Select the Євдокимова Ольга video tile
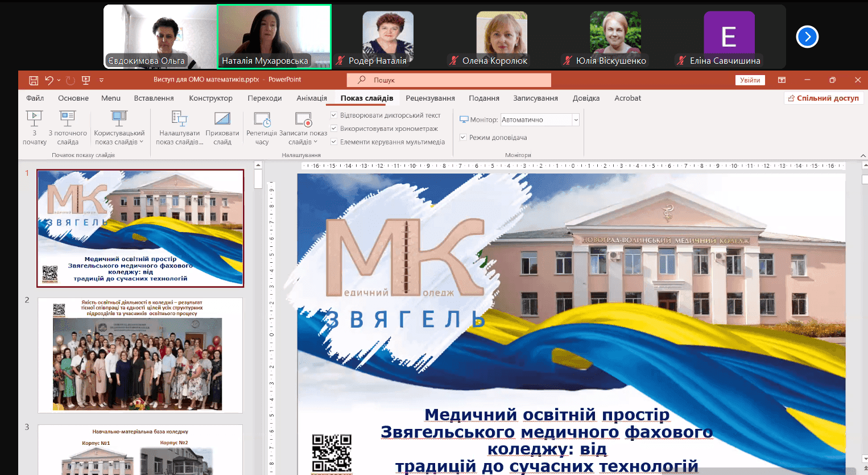This screenshot has height=475, width=868. [160, 37]
